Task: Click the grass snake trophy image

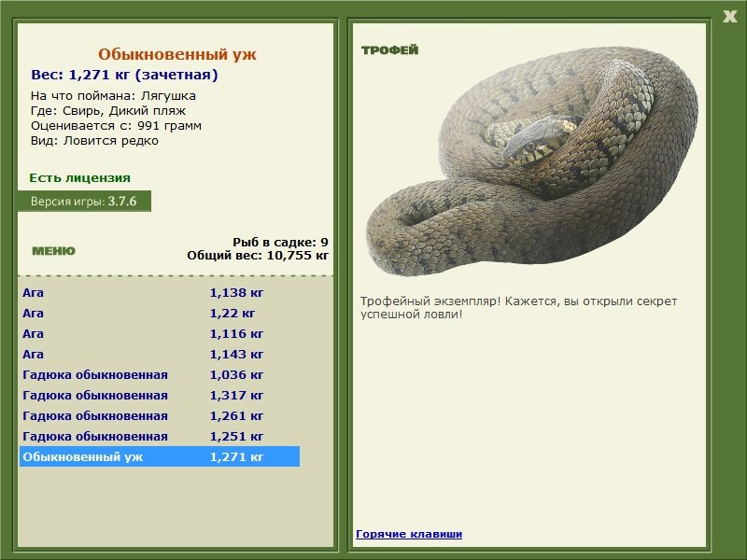Action: [x=531, y=161]
